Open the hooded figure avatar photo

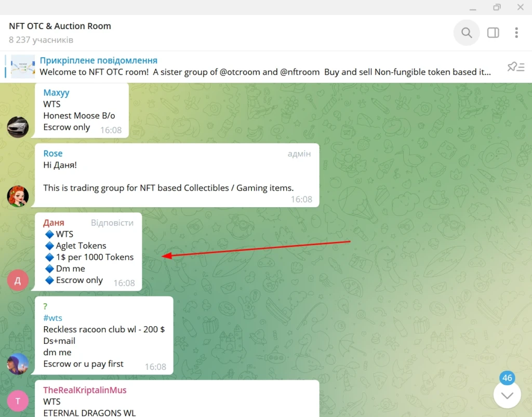[x=18, y=364]
